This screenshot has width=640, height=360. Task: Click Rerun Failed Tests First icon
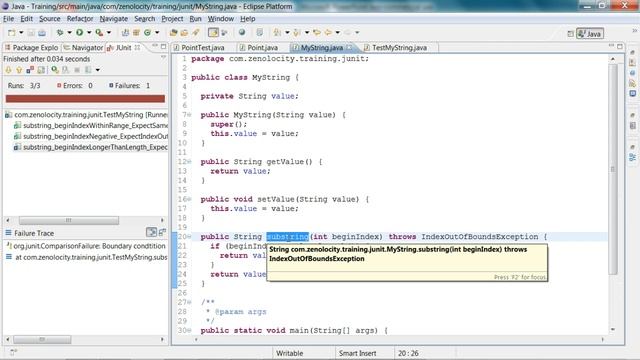tap(65, 70)
